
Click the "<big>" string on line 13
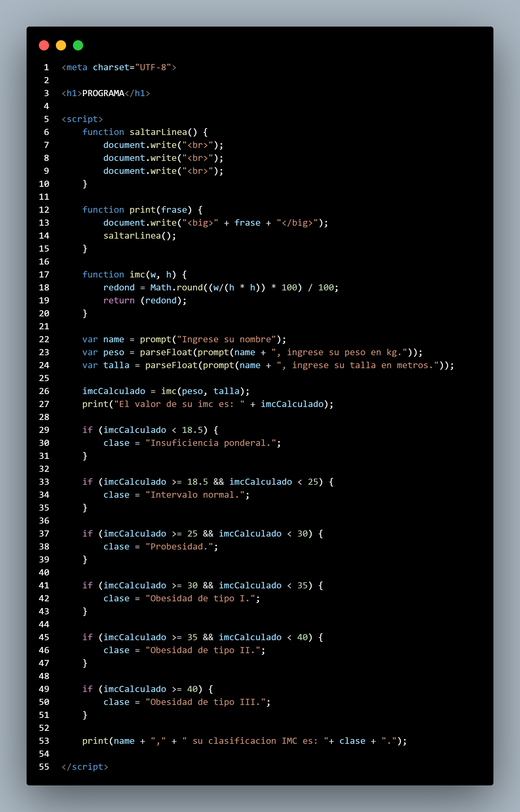(200, 223)
